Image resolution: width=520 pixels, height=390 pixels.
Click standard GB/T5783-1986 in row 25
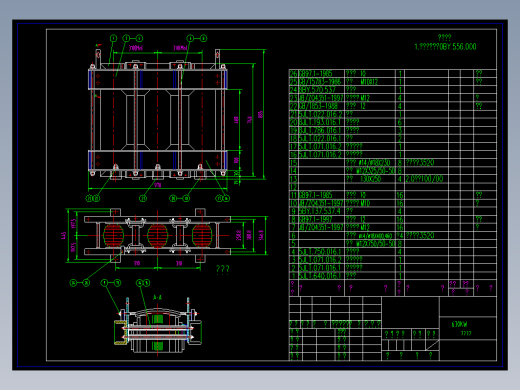[x=320, y=82]
